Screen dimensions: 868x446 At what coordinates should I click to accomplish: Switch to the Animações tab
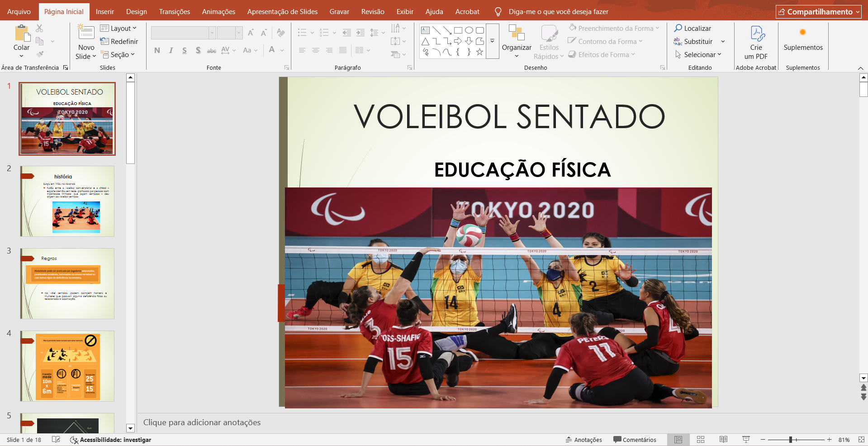pos(218,12)
